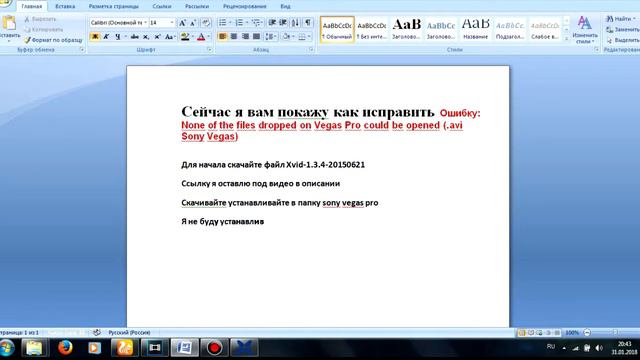Screen dimensions: 640x360
Task: Increase font size with grow font button
Action: (x=182, y=23)
